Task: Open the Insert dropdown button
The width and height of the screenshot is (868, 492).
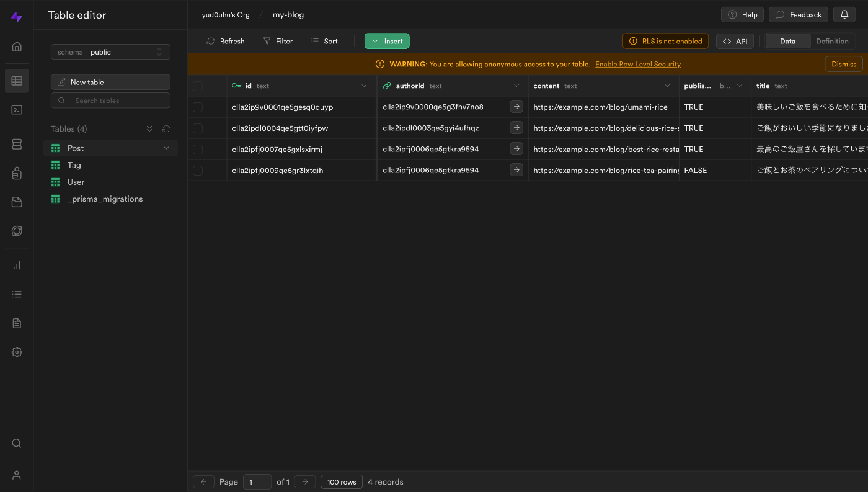Action: click(x=387, y=41)
